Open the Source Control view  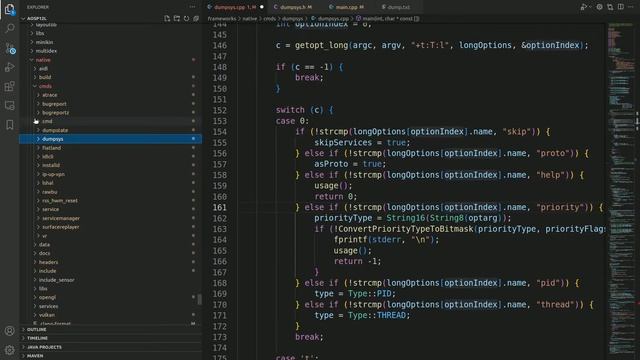[9, 48]
